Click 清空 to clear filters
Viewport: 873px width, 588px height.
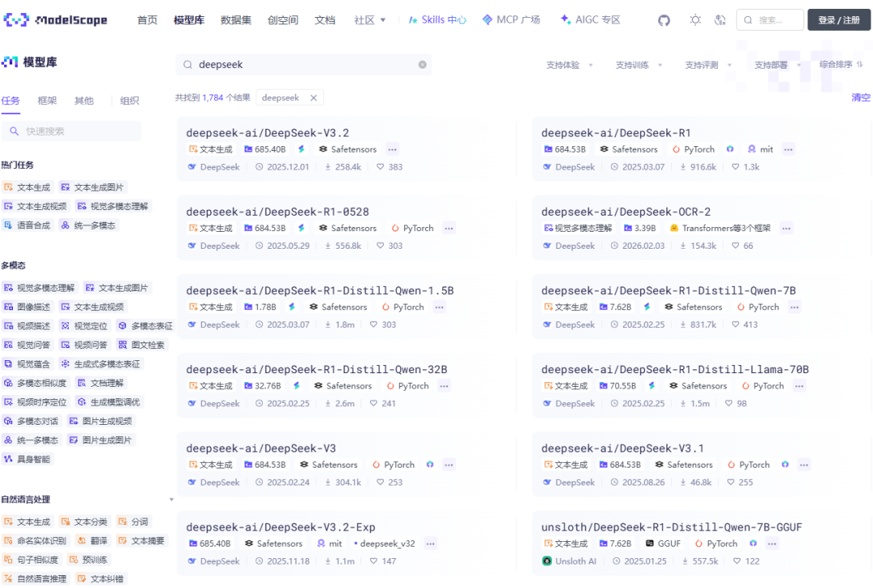click(861, 98)
